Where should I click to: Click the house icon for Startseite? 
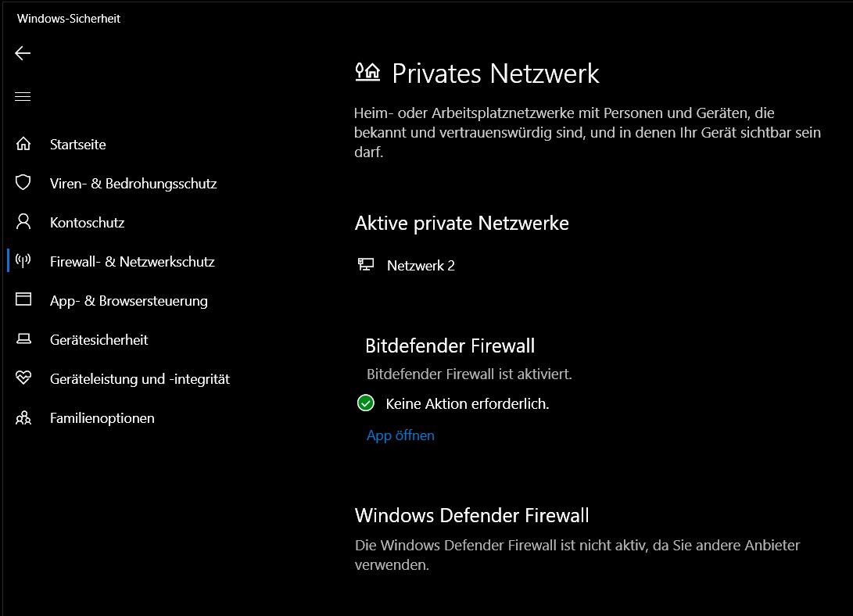23,144
